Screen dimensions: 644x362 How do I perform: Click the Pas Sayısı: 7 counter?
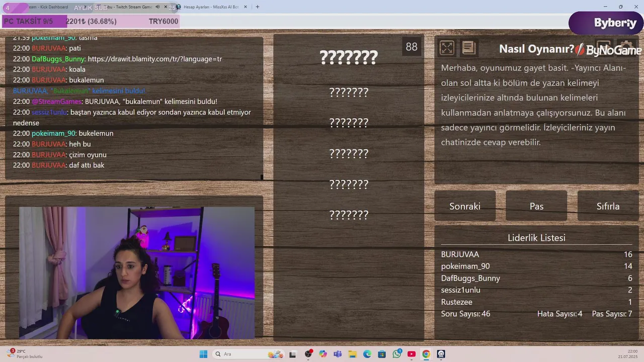[612, 314]
